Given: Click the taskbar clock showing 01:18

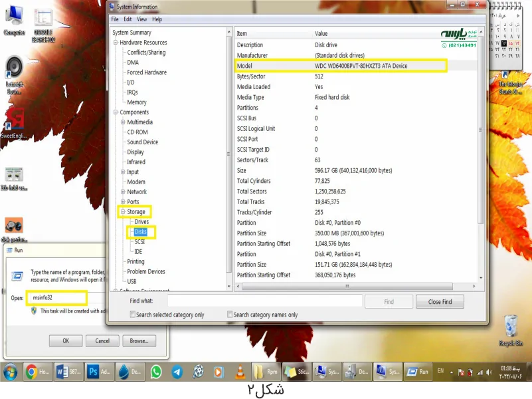Looking at the screenshot, I should pos(510,372).
